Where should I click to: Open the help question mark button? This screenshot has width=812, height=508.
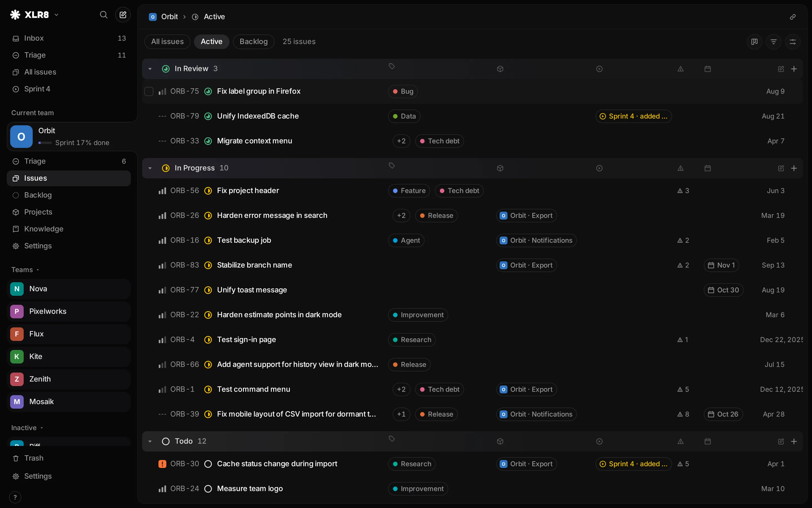click(x=15, y=497)
